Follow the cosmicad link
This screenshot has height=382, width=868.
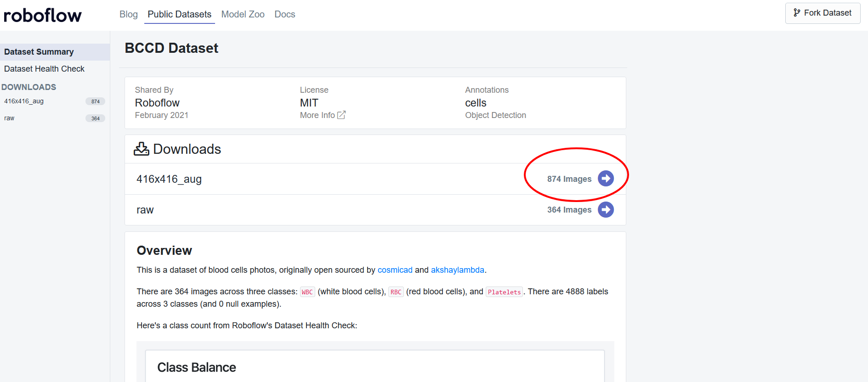(395, 270)
